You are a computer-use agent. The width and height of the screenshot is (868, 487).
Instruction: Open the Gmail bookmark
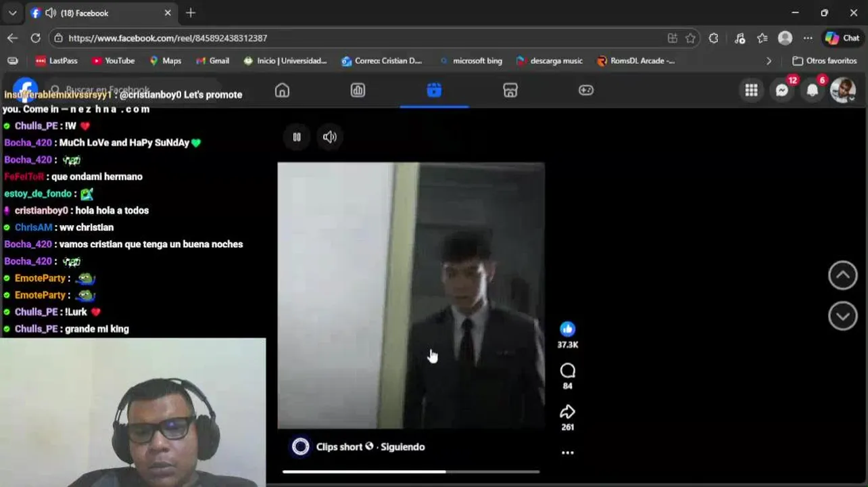(x=212, y=61)
